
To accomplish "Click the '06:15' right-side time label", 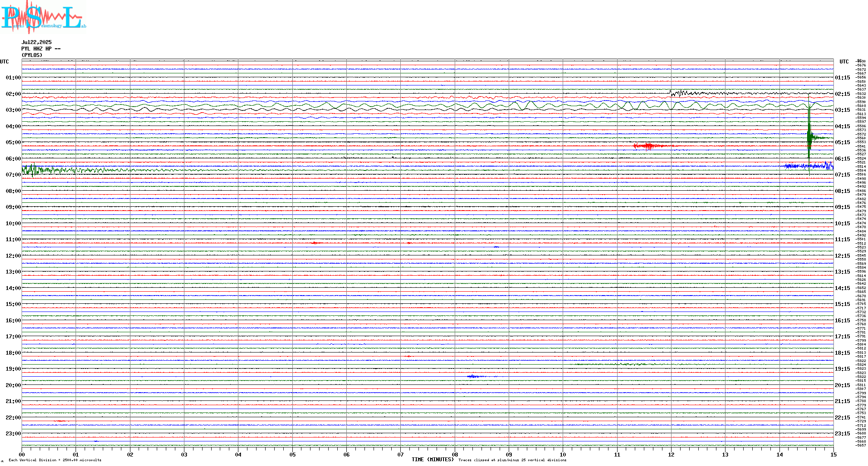I will 843,159.
